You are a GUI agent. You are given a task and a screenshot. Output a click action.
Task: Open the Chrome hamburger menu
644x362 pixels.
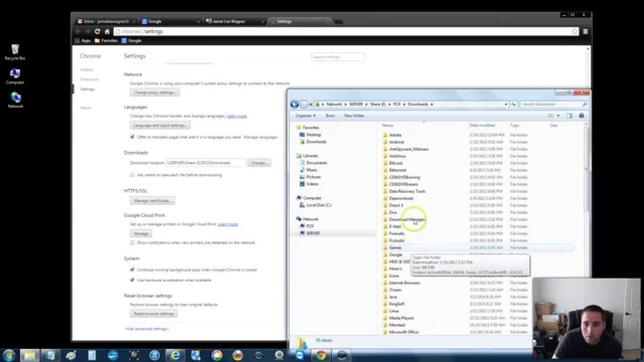point(585,31)
